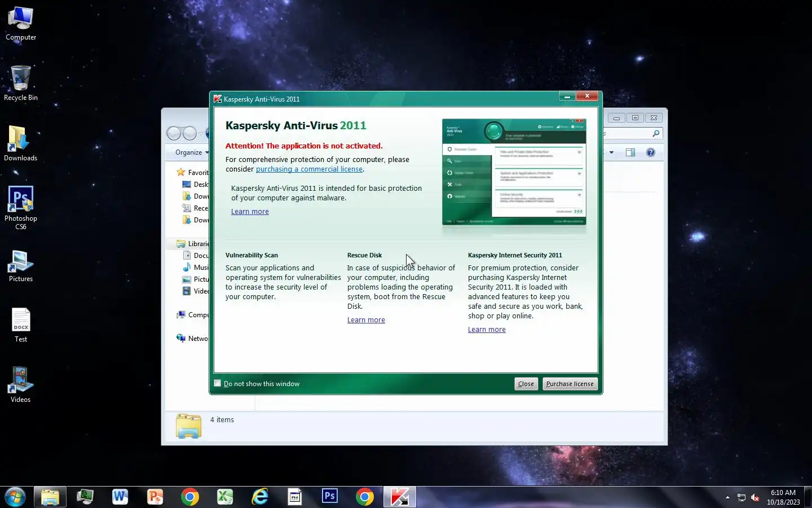Click Show desktop strip at taskbar end
Screen dimensions: 812x508
tap(808, 497)
